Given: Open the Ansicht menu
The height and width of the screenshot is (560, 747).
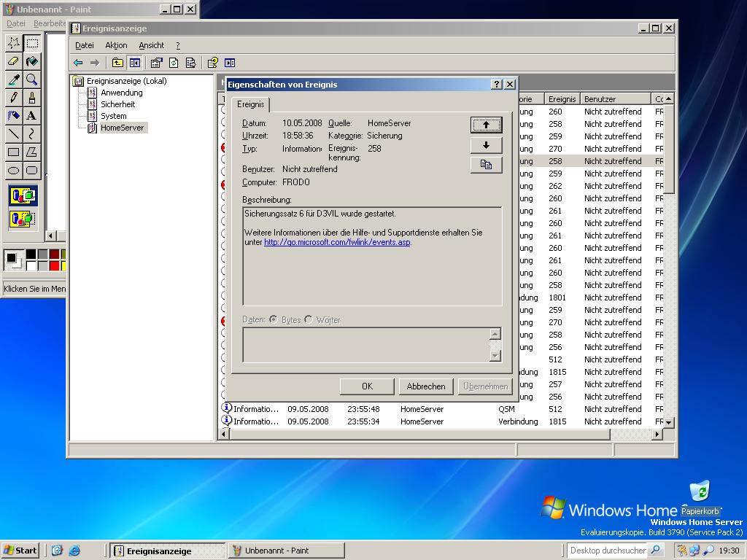Looking at the screenshot, I should coord(152,45).
